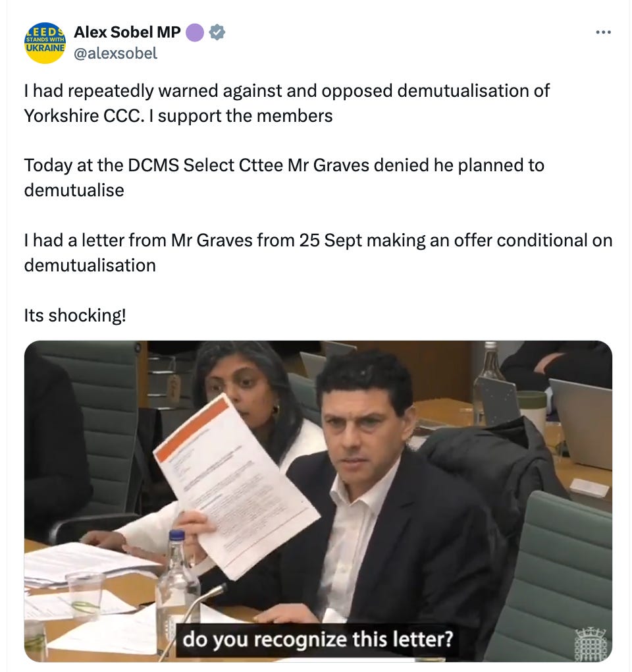This screenshot has width=632, height=672.
Task: Click the held-up letter in the video
Action: pos(236,485)
